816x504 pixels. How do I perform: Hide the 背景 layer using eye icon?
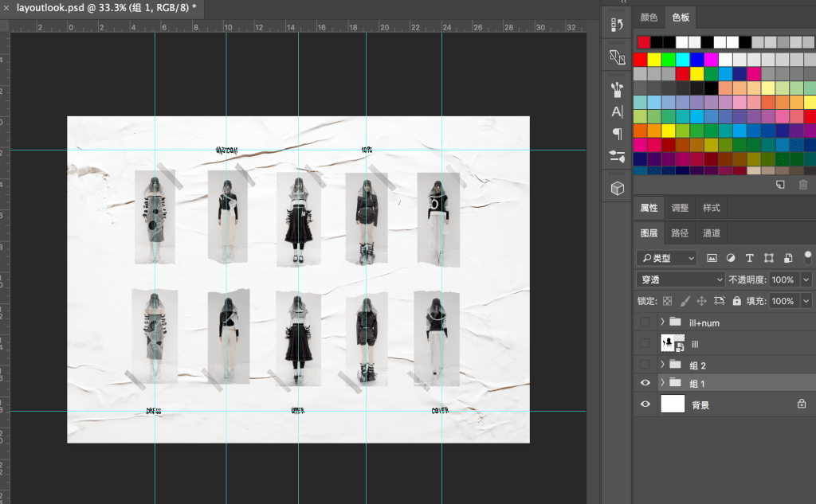(645, 405)
